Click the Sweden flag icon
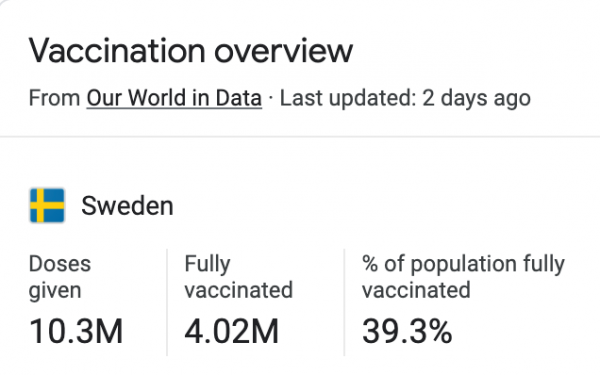This screenshot has height=375, width=600. (x=47, y=205)
